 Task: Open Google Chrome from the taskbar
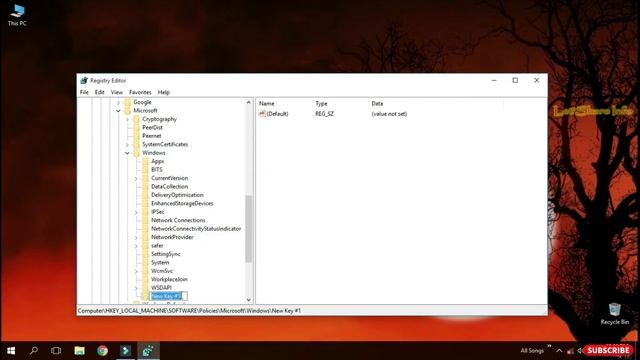click(102, 351)
